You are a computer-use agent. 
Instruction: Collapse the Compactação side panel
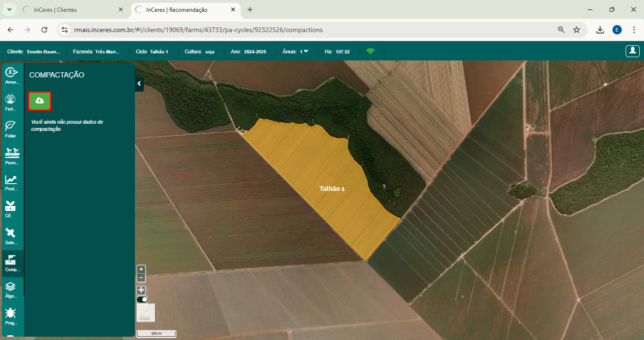coord(139,84)
